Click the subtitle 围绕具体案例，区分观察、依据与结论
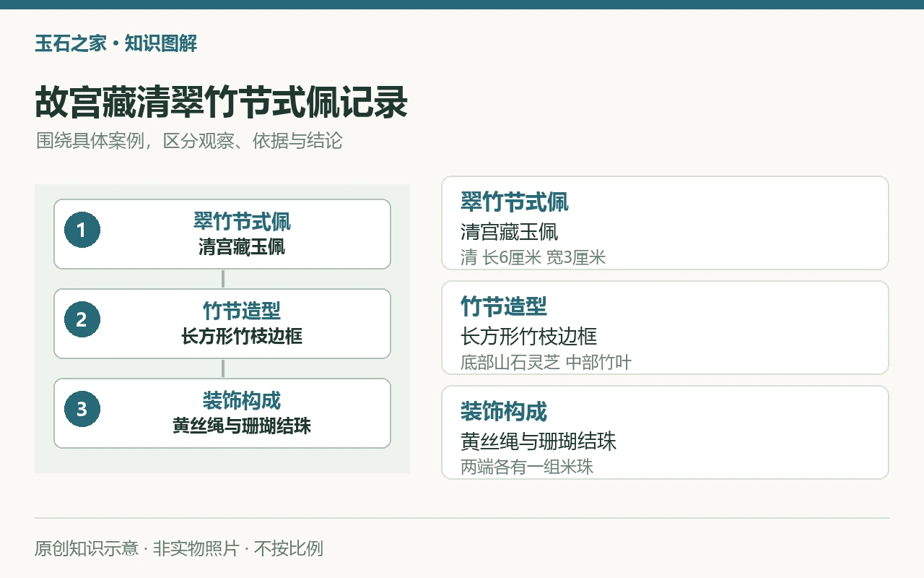This screenshot has width=924, height=578. (x=189, y=140)
